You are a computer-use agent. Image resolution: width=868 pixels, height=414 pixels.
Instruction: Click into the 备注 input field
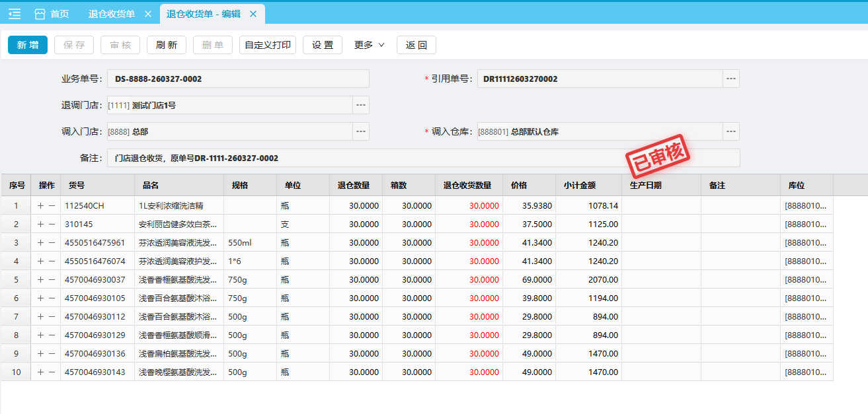423,158
